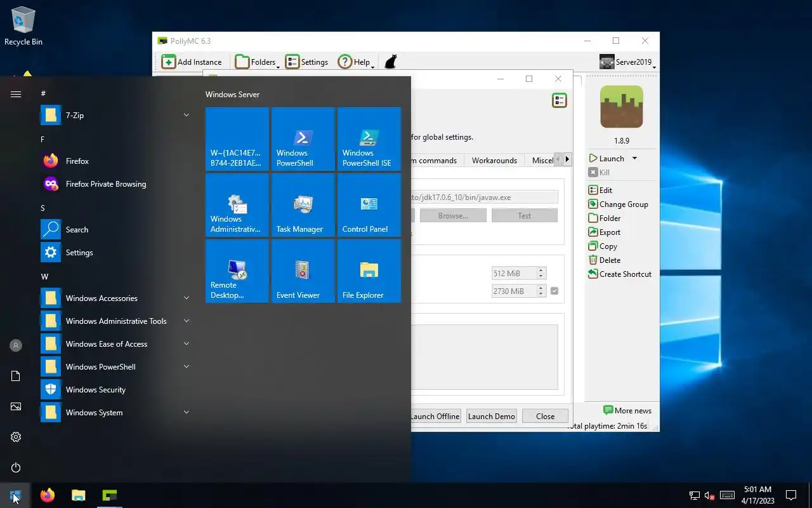Open the Power options icon
Screen dimensions: 812x508
point(16,467)
